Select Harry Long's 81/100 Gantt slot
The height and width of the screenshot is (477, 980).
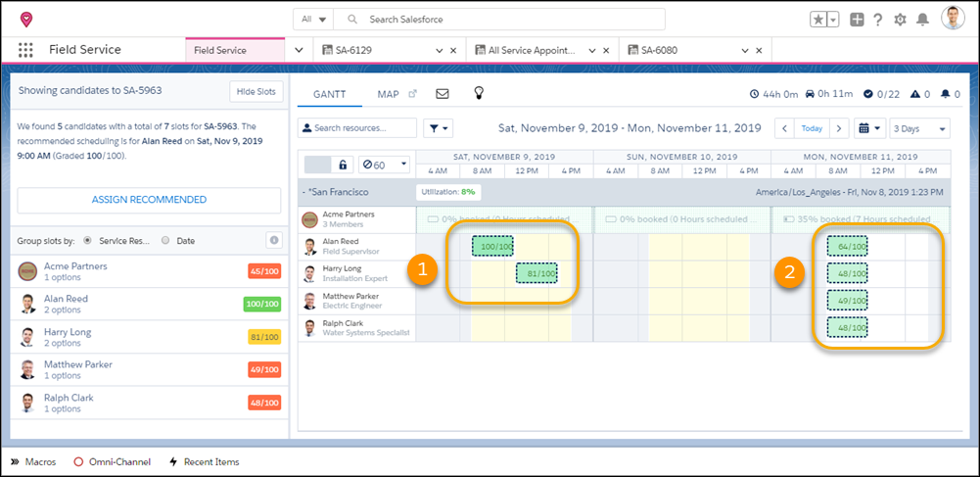click(537, 273)
